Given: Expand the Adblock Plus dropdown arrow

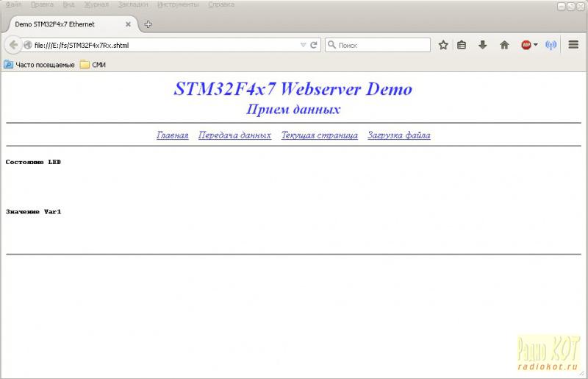Looking at the screenshot, I should tap(536, 45).
